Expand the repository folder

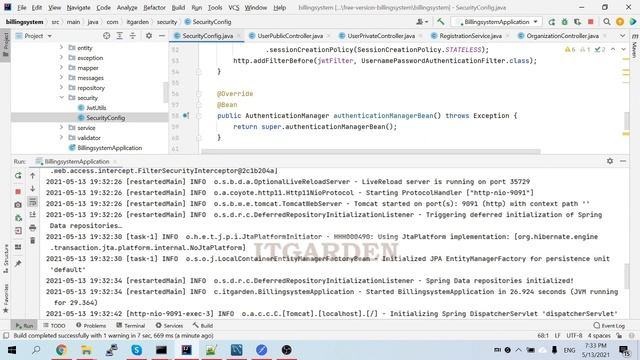(x=61, y=88)
